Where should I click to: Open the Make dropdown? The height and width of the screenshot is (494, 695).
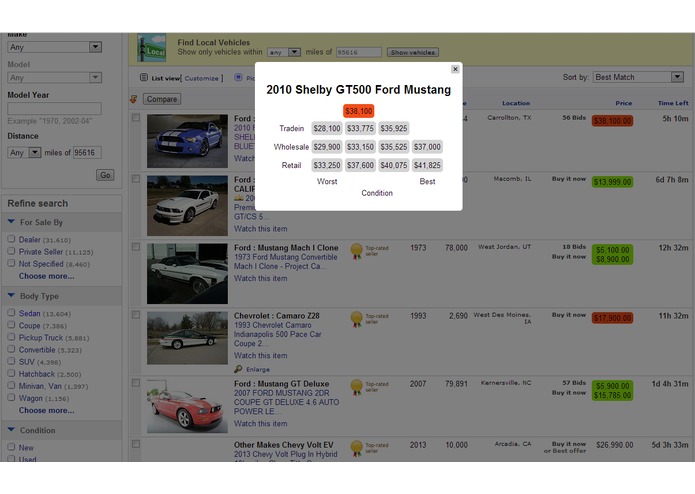coord(55,47)
